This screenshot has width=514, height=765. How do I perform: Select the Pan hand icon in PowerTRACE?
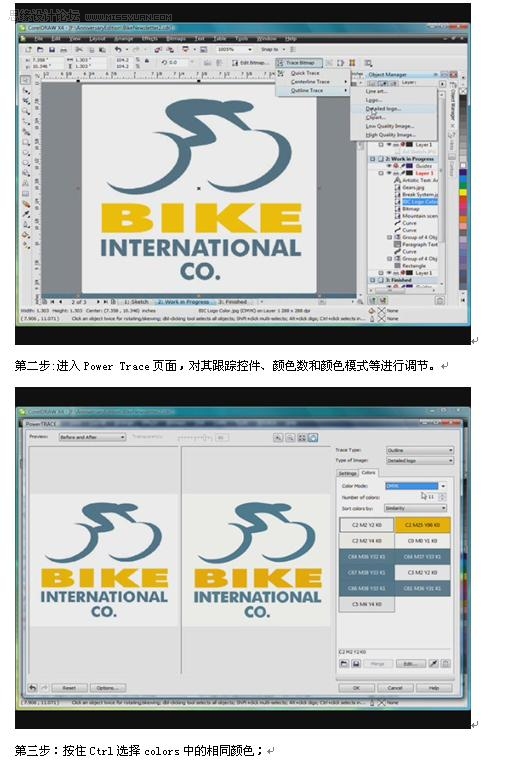313,438
